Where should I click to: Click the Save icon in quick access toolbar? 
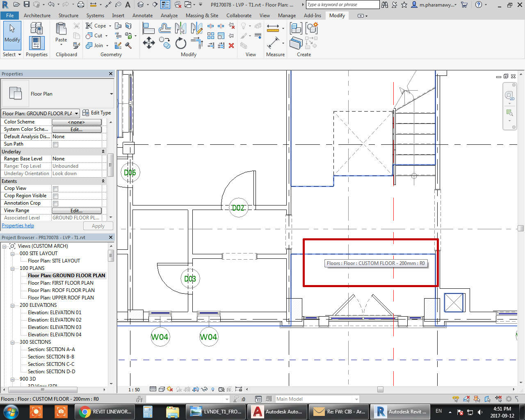(x=27, y=5)
